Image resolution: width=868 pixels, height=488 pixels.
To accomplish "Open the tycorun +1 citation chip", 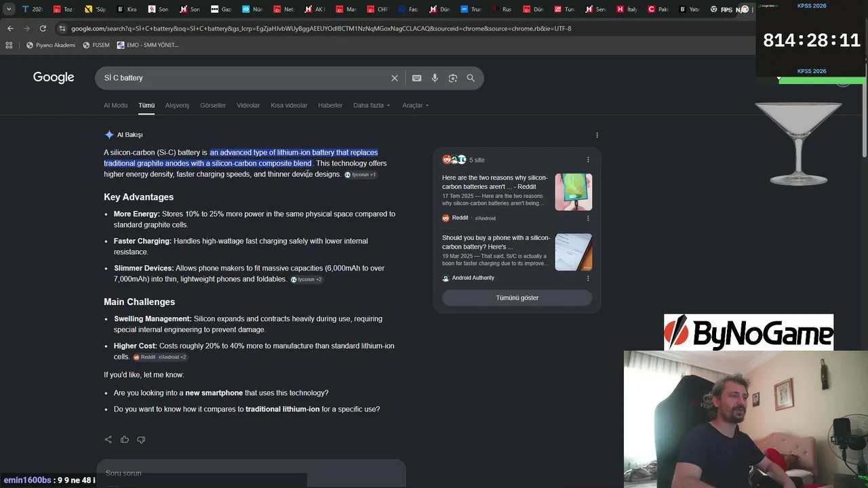I will click(x=360, y=175).
